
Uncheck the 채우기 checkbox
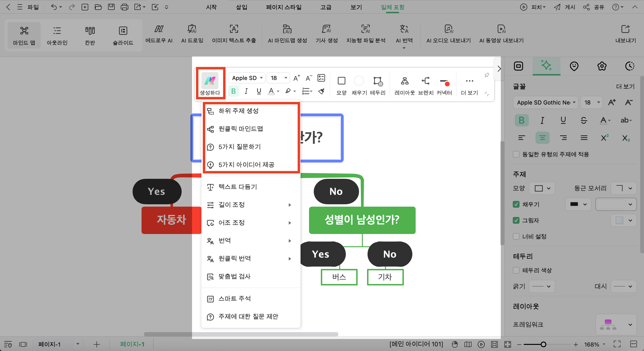[x=516, y=204]
